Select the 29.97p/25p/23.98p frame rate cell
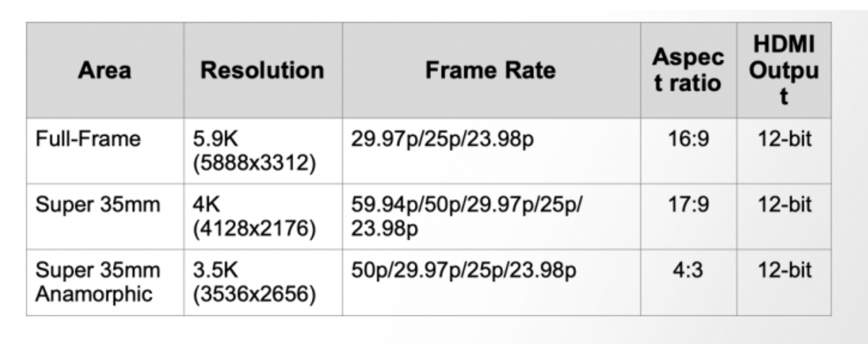The height and width of the screenshot is (344, 868). click(x=442, y=139)
